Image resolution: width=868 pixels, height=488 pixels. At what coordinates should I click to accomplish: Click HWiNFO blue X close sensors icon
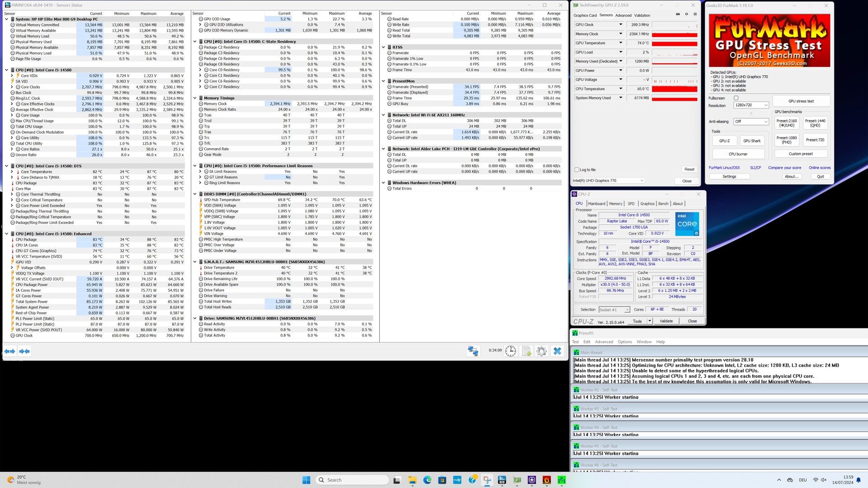click(x=557, y=351)
